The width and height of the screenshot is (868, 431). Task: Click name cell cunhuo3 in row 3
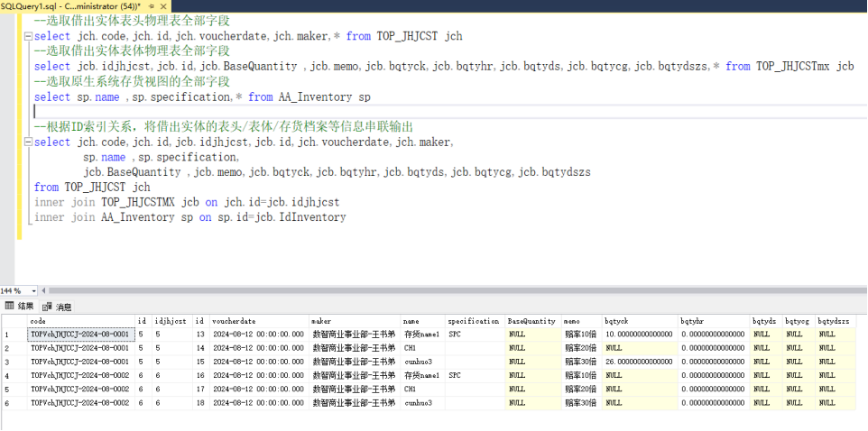423,362
